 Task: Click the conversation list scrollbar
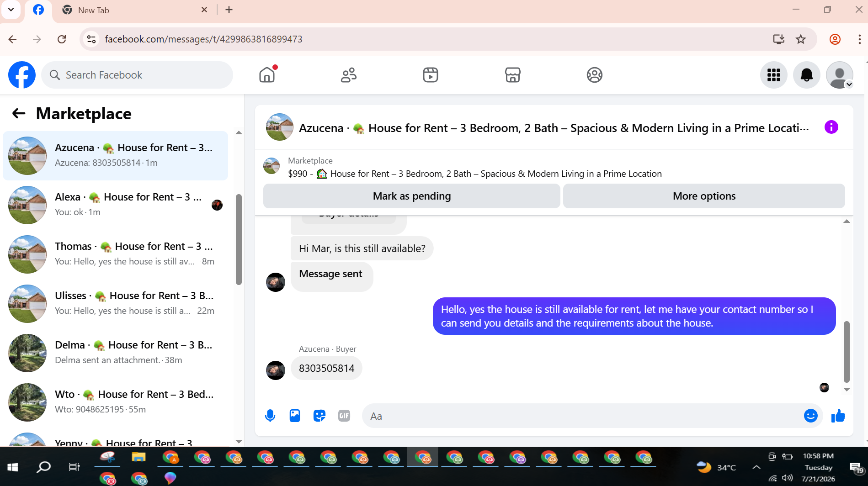click(x=239, y=239)
